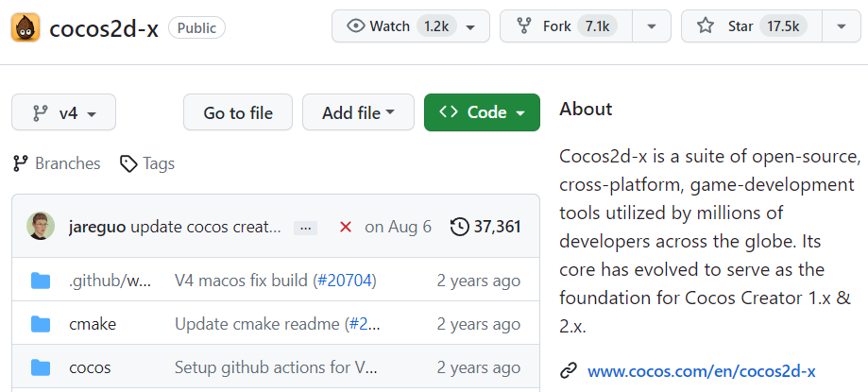The width and height of the screenshot is (868, 392).
Task: Fork the cocos2d-x repository
Action: [565, 26]
